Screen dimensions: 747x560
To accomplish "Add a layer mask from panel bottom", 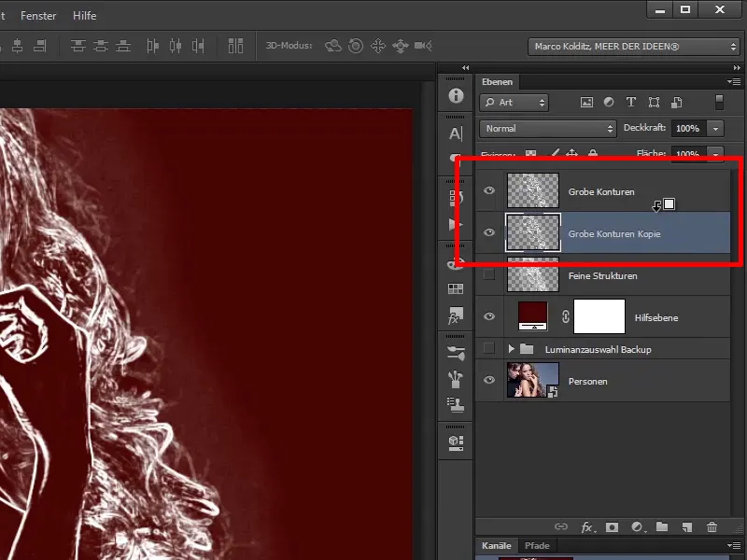I will pyautogui.click(x=613, y=526).
